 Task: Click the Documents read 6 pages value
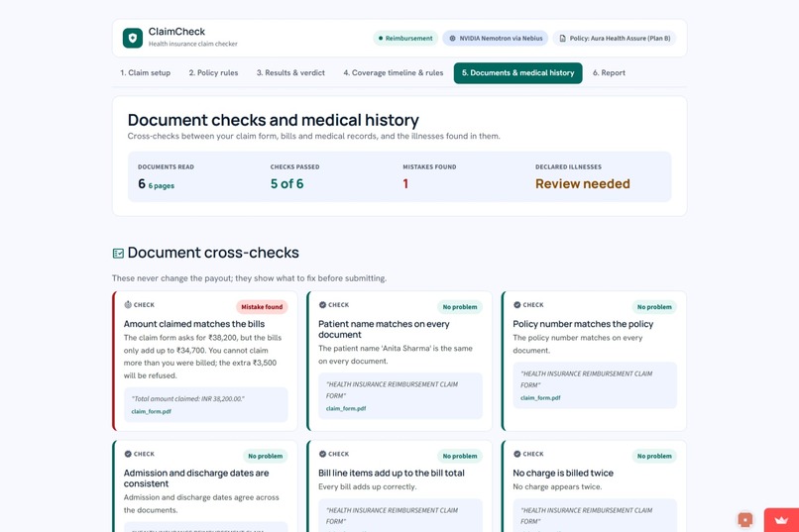tap(156, 184)
